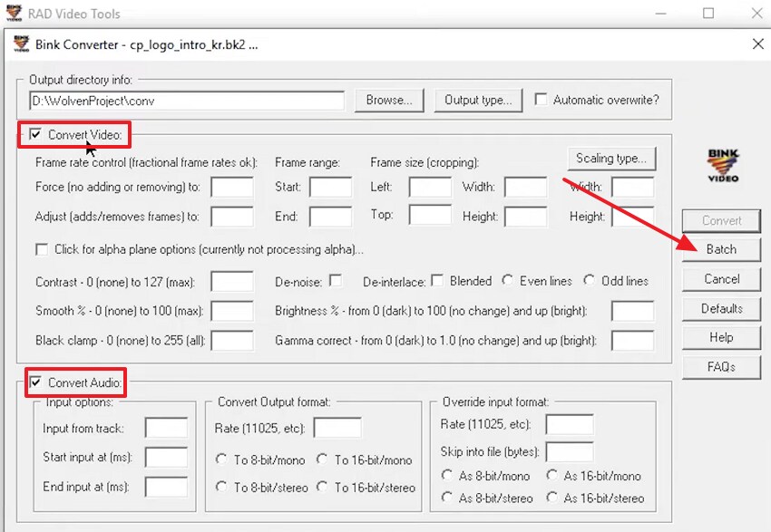Select To 16-bit/mono output format
The image size is (771, 532).
[322, 459]
